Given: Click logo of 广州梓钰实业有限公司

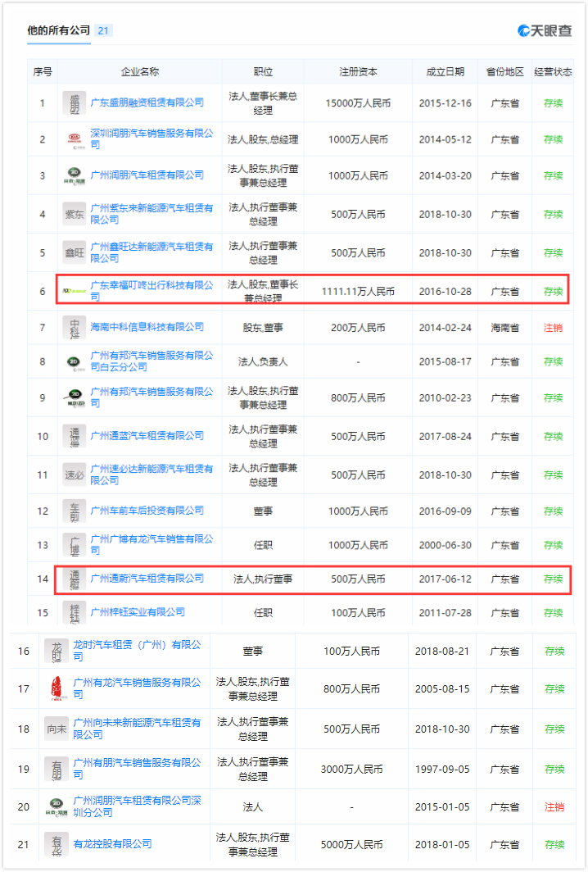Looking at the screenshot, I should [x=74, y=612].
